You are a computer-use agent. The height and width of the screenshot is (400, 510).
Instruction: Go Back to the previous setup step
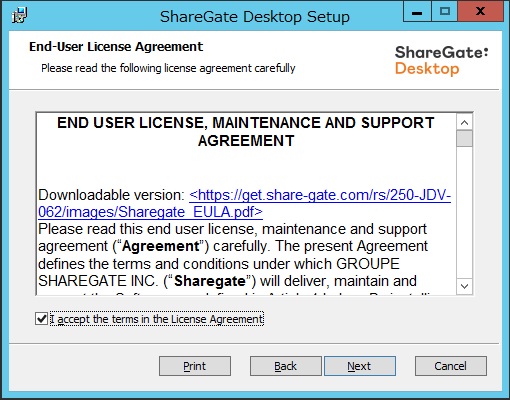pyautogui.click(x=286, y=366)
